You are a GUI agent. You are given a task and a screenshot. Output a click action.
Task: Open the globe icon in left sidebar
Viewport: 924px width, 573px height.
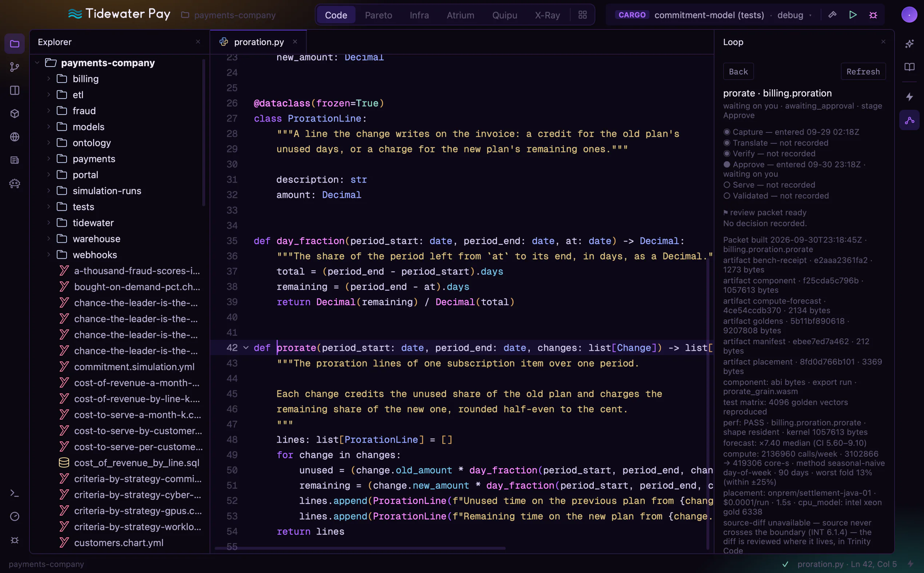(15, 137)
